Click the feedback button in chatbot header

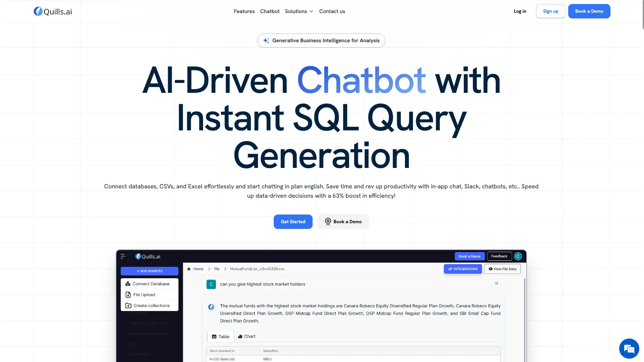pos(499,256)
